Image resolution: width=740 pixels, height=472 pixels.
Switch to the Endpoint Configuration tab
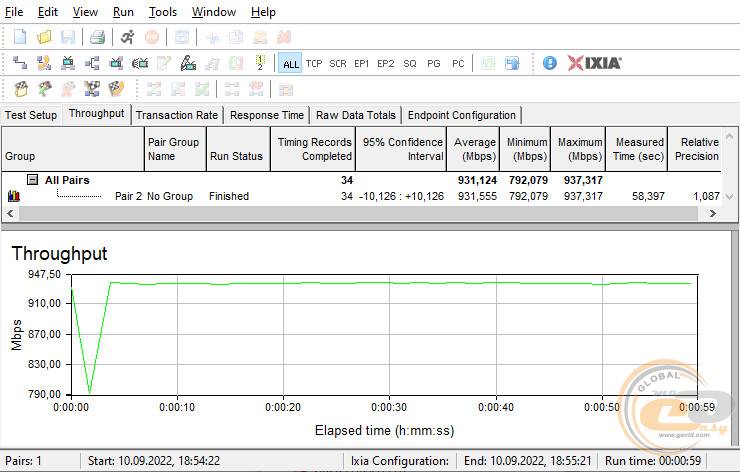click(462, 115)
